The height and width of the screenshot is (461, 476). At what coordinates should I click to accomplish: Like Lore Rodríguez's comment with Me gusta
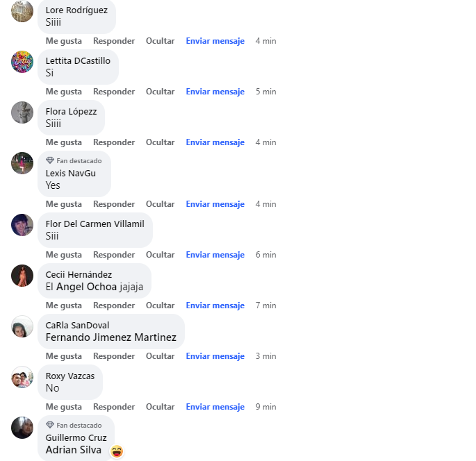click(64, 41)
